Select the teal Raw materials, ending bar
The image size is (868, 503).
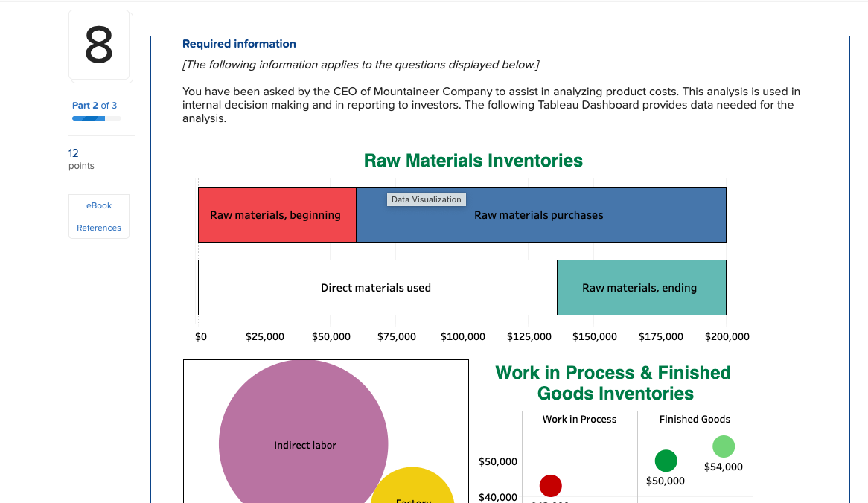pyautogui.click(x=642, y=288)
